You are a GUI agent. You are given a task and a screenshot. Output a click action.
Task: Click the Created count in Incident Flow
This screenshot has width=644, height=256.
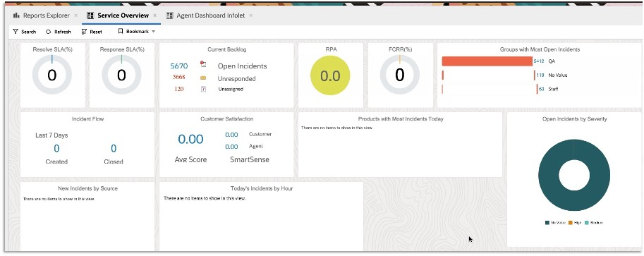tap(56, 148)
